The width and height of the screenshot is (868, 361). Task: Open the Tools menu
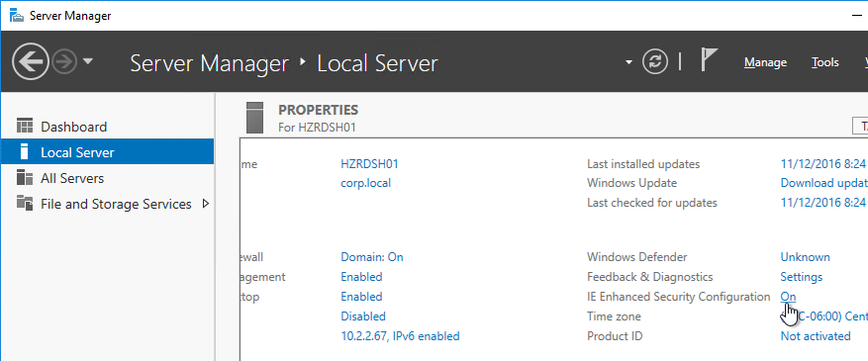(824, 62)
